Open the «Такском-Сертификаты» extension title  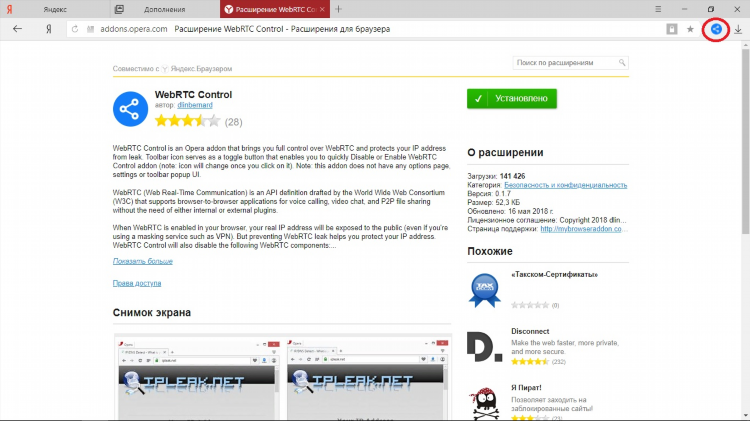(x=554, y=275)
